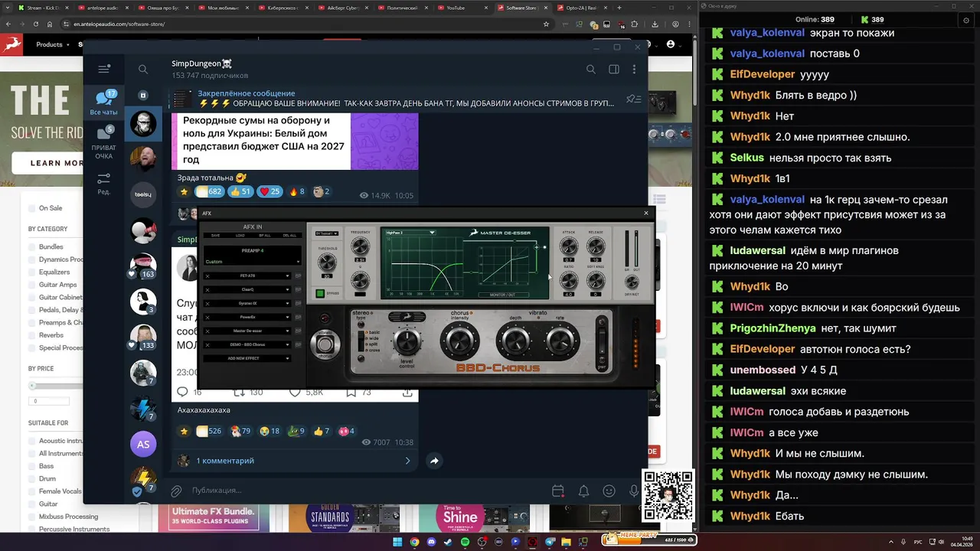
Task: Check the Drum filter checkbox
Action: tap(32, 478)
